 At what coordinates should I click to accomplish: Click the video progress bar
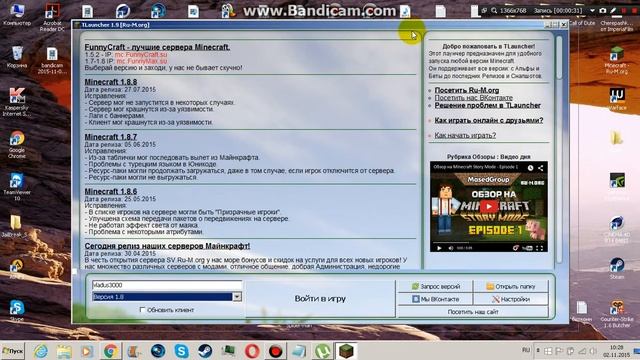tap(489, 243)
